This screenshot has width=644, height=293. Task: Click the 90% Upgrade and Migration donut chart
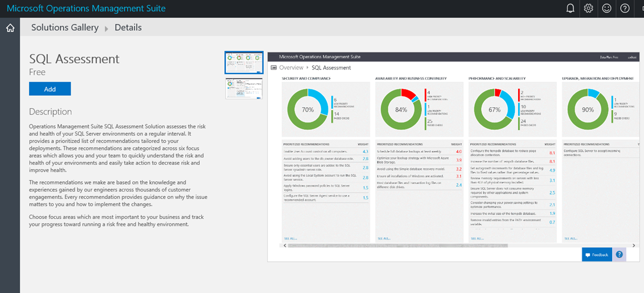pyautogui.click(x=588, y=109)
